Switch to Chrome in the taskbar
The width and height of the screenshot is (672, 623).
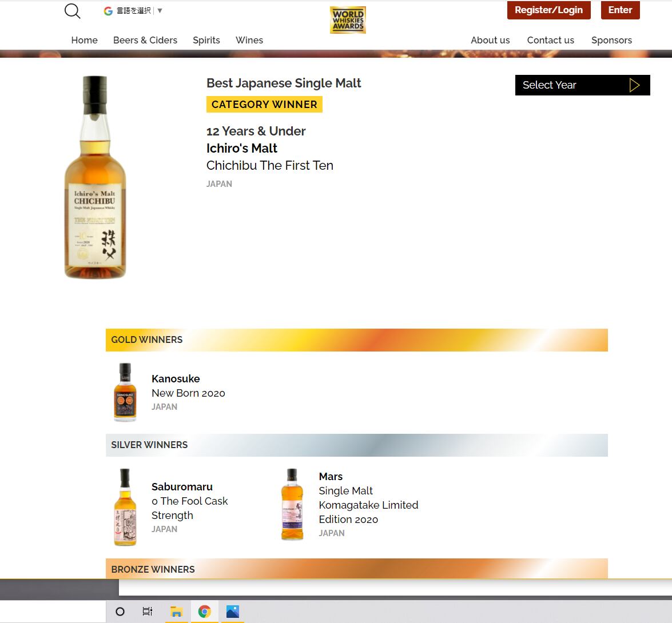204,612
